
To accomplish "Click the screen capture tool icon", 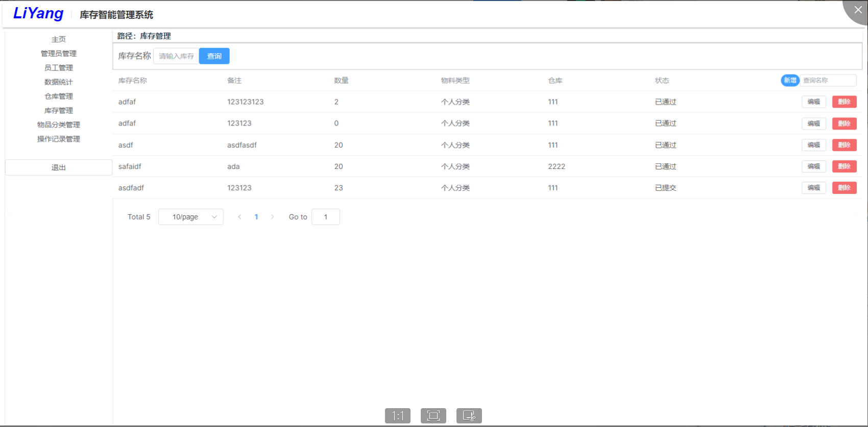I will (x=469, y=416).
